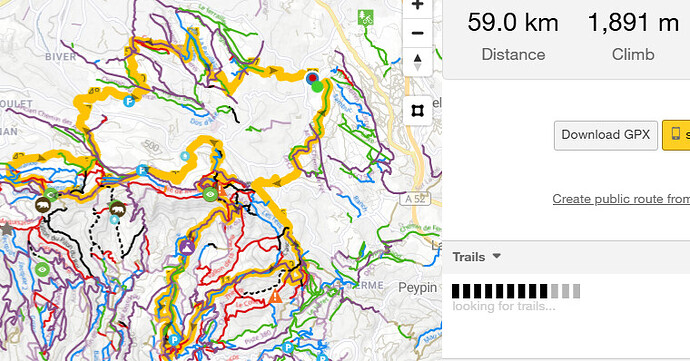Open the parking marker near the BIVER label
Screen dimensions: 690x361
point(128,102)
